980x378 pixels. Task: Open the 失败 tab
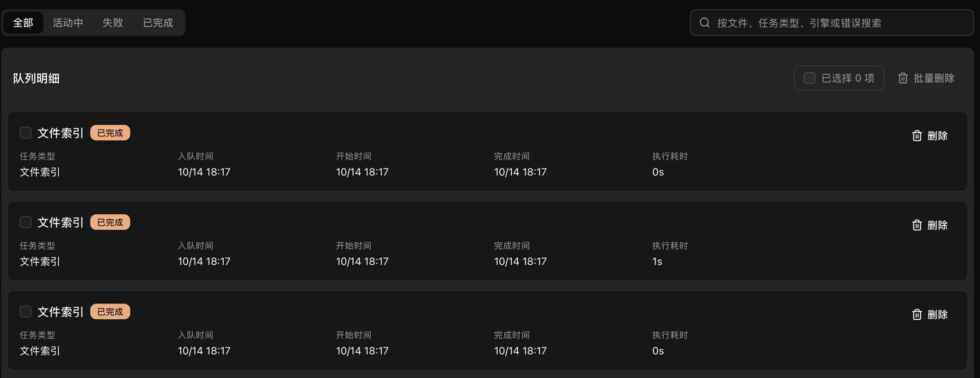113,23
